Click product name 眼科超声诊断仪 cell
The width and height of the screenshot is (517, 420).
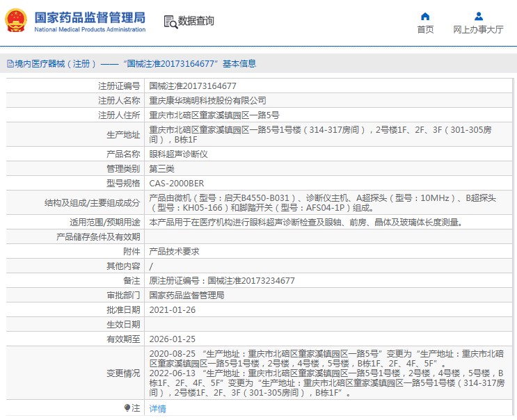(x=179, y=154)
